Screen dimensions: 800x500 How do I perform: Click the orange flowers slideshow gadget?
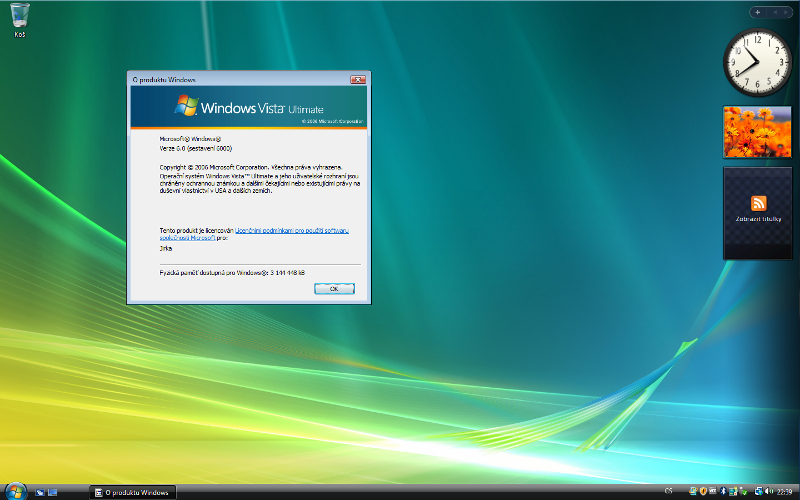click(x=757, y=132)
